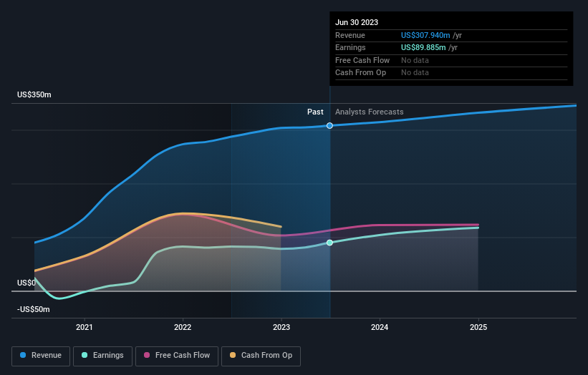Toggle the Cash From Op legend button

261,356
